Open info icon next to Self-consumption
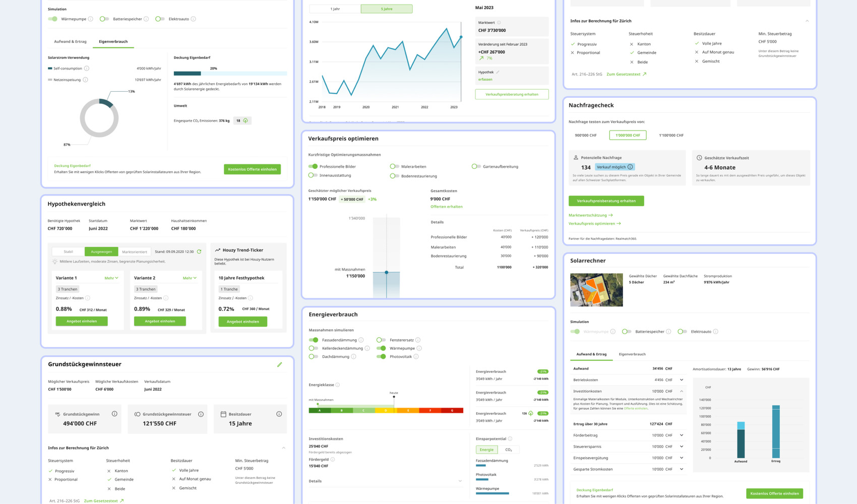The width and height of the screenshot is (857, 504). (87, 69)
